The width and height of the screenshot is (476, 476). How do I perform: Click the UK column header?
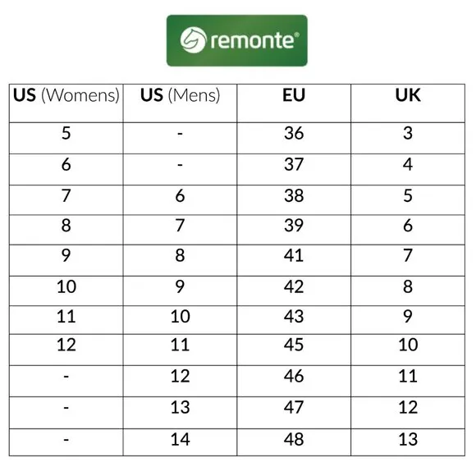(408, 103)
